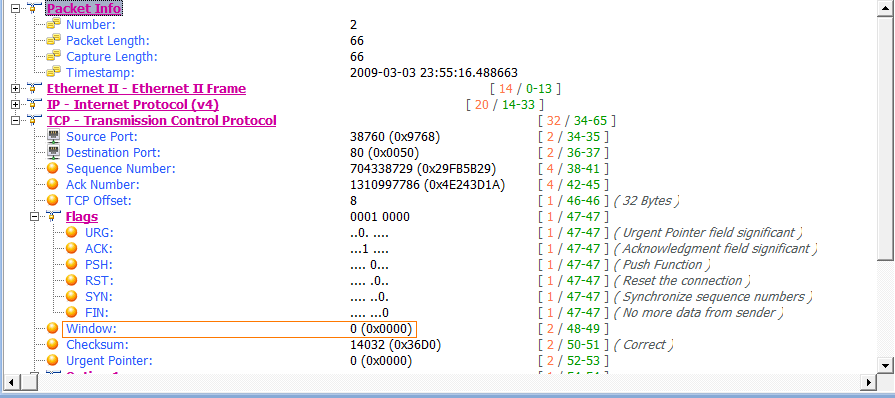Collapse the Flags node
This screenshot has height=398, width=895.
[34, 216]
